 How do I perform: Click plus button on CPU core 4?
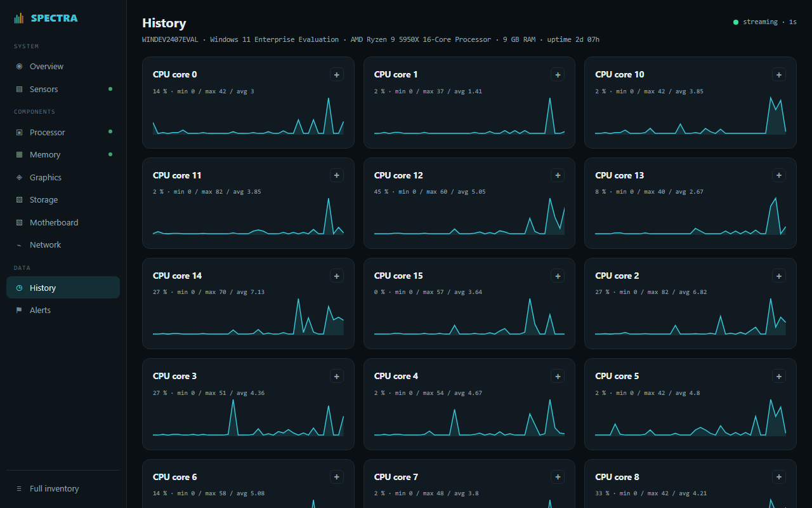pyautogui.click(x=558, y=376)
